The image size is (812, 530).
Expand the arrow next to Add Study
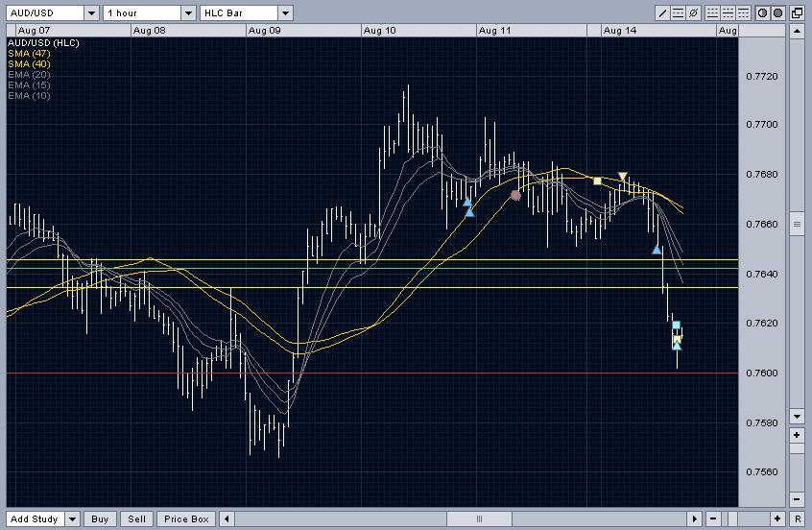coord(73,518)
